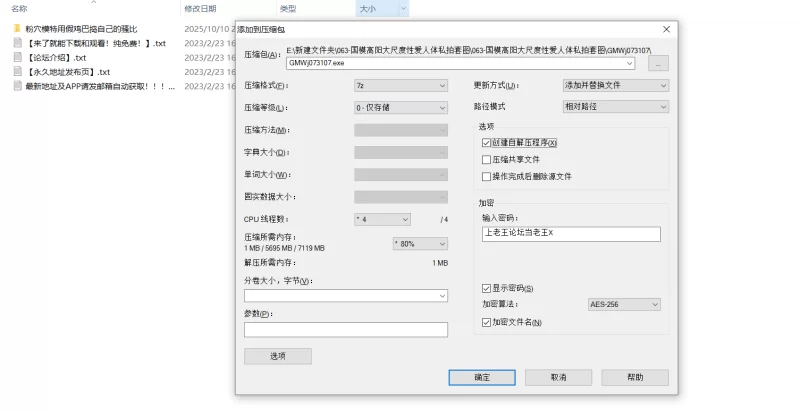
Task: Click into the 输入密码 password field
Action: click(x=571, y=234)
